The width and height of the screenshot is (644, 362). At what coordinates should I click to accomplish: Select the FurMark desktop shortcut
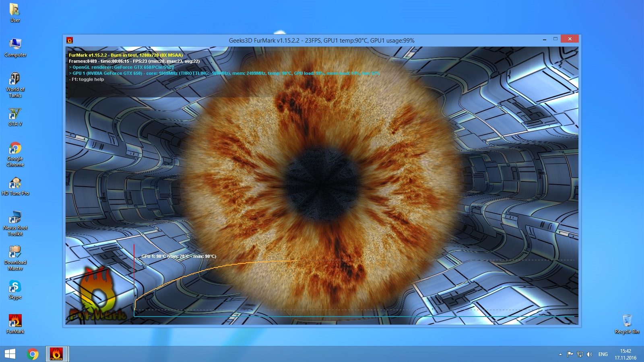(15, 324)
